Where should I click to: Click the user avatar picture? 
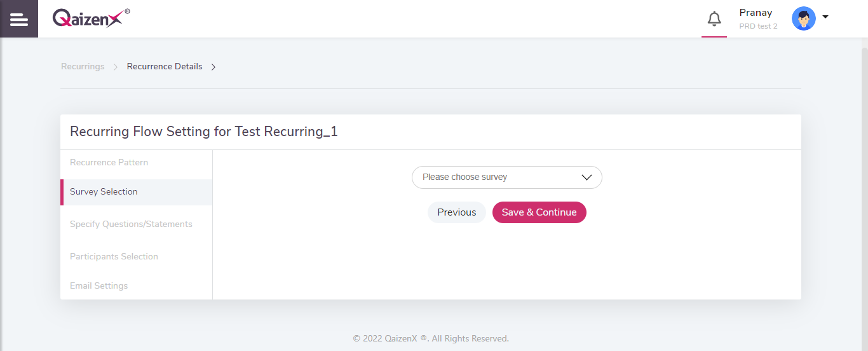click(x=804, y=18)
